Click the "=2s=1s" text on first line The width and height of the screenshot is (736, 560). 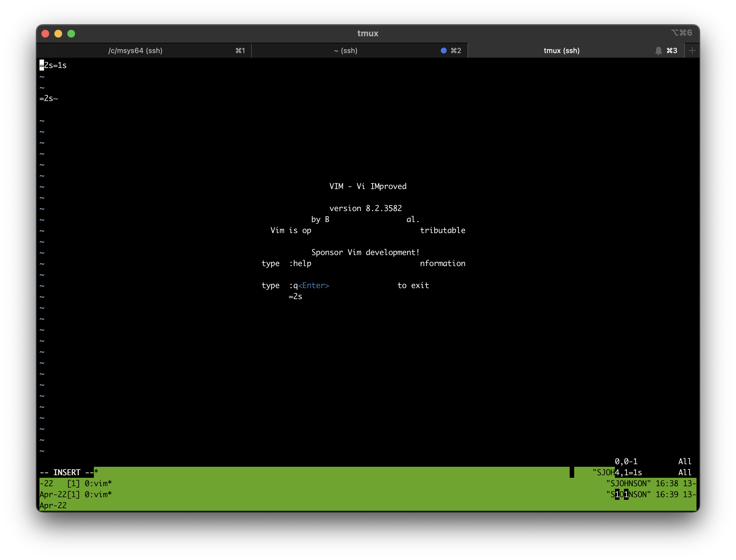click(53, 65)
